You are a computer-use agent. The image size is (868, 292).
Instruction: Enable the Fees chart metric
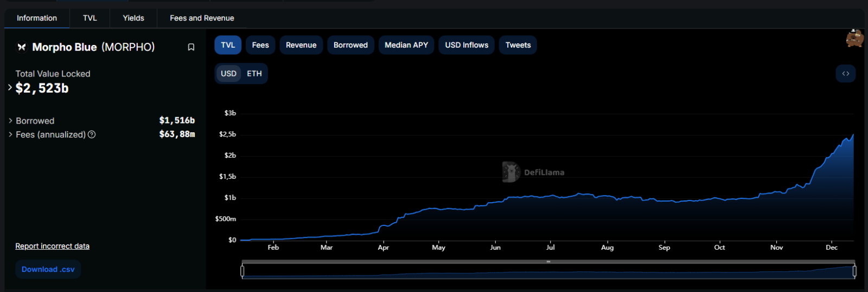click(260, 45)
